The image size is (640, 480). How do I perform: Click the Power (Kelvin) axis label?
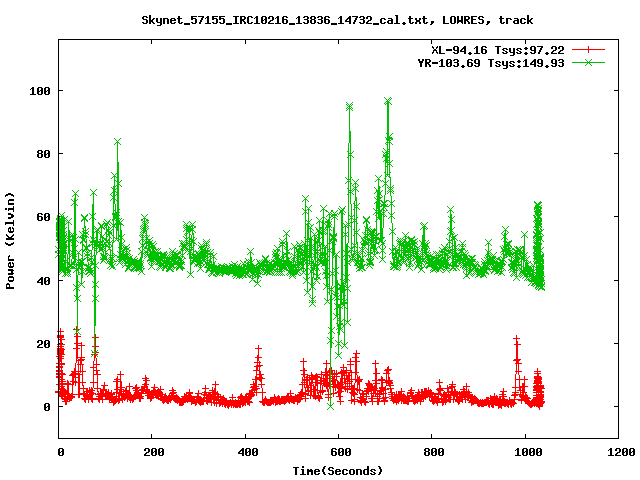(x=10, y=241)
